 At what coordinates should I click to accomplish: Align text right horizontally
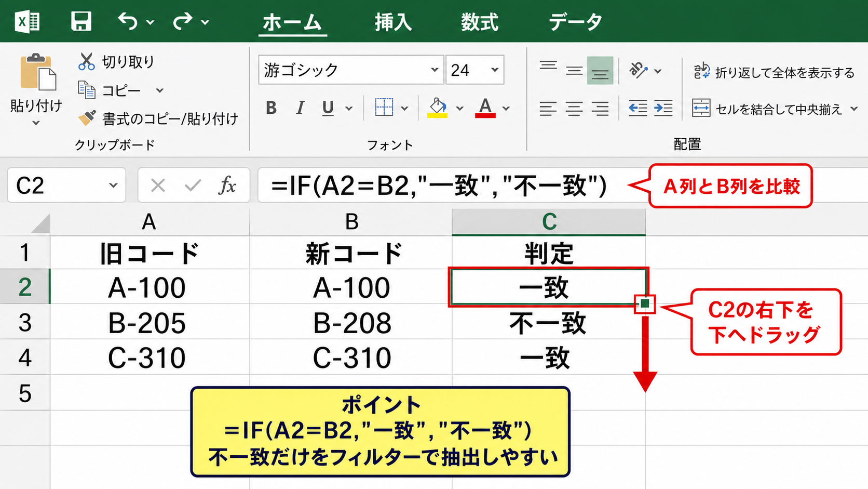pos(600,109)
